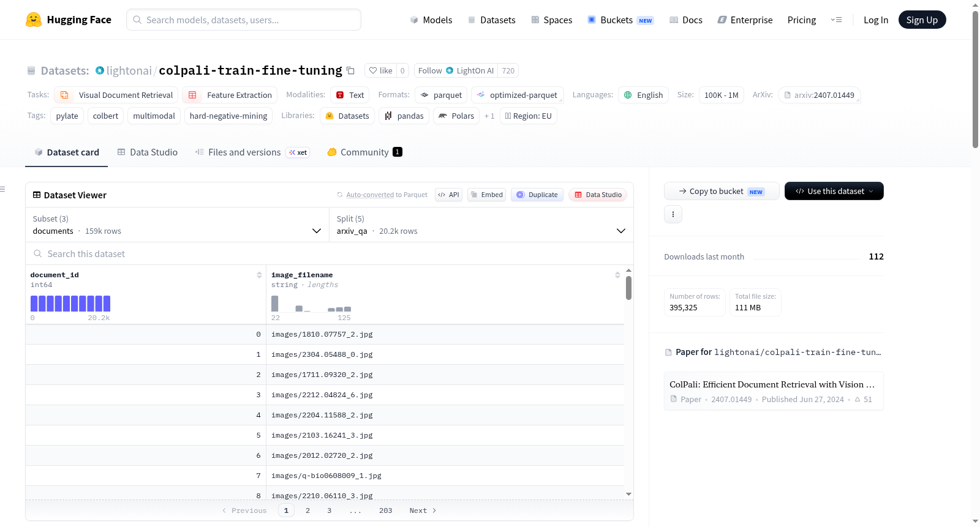Click the Polars library tag

click(x=456, y=116)
